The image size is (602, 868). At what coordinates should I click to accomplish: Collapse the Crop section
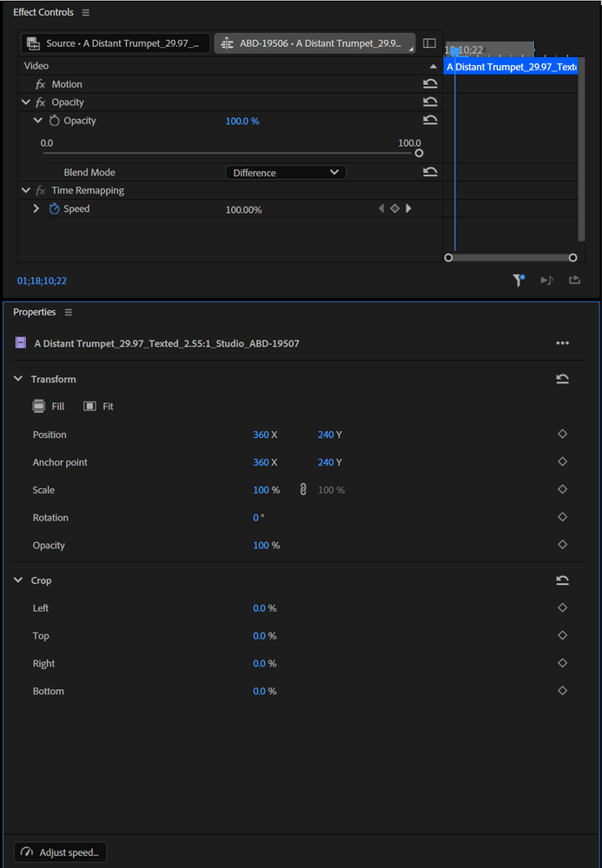(x=18, y=580)
